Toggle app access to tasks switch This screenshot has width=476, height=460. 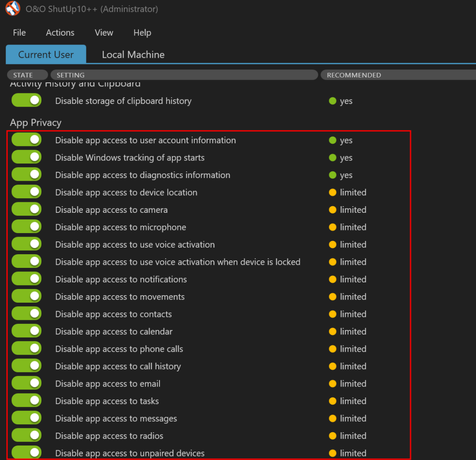(26, 401)
